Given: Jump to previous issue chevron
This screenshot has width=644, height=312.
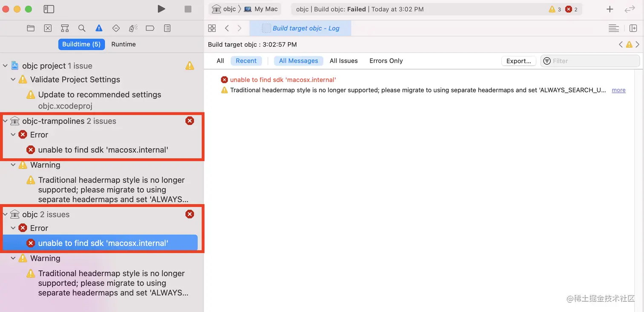Looking at the screenshot, I should (621, 44).
